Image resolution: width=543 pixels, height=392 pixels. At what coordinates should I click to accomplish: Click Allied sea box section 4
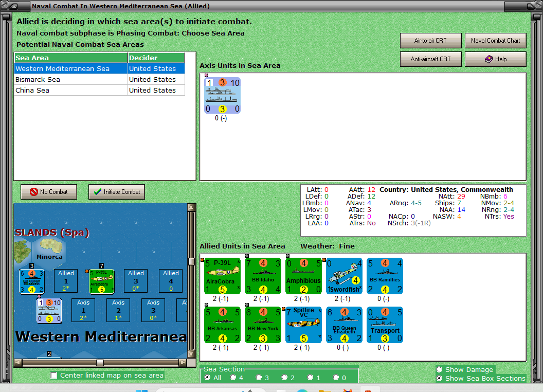click(x=171, y=281)
